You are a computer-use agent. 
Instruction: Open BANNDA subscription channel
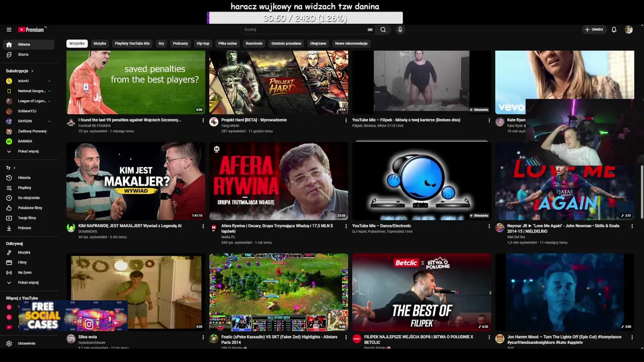(x=28, y=141)
